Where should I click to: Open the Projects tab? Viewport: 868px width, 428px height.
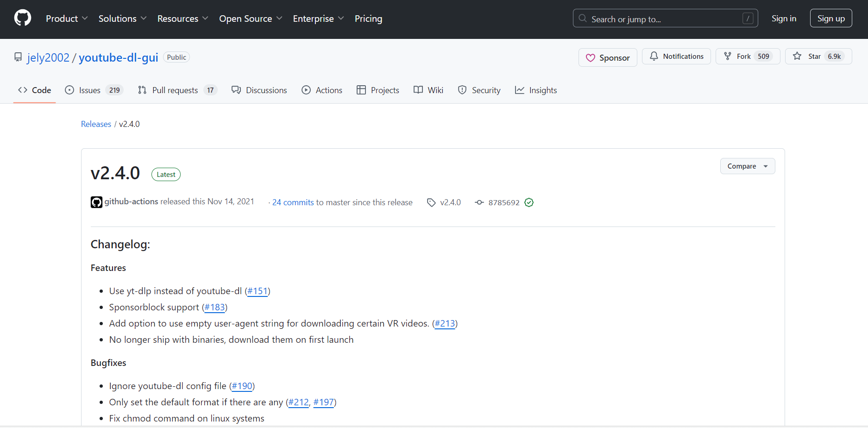click(378, 90)
